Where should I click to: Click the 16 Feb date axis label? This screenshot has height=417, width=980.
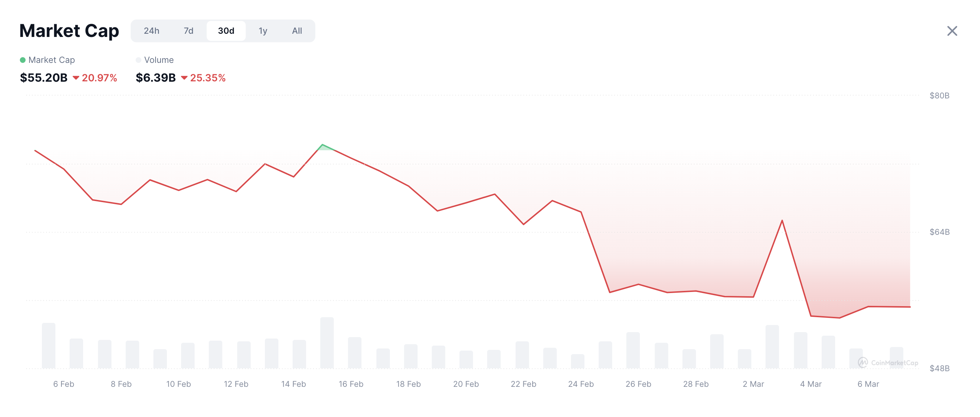351,384
